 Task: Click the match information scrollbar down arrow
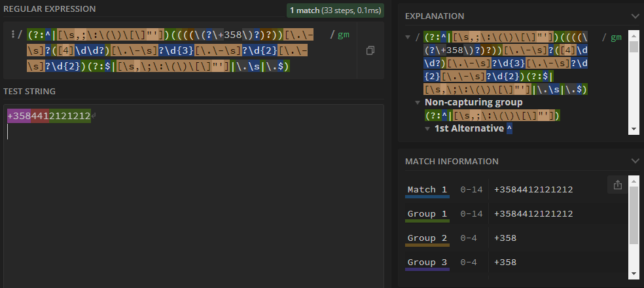pos(634,274)
